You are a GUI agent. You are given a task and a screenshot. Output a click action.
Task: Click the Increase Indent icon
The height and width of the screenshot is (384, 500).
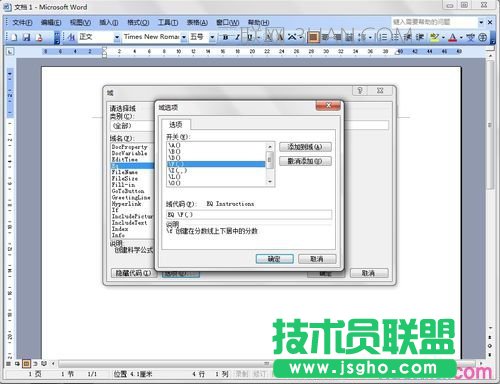click(420, 37)
